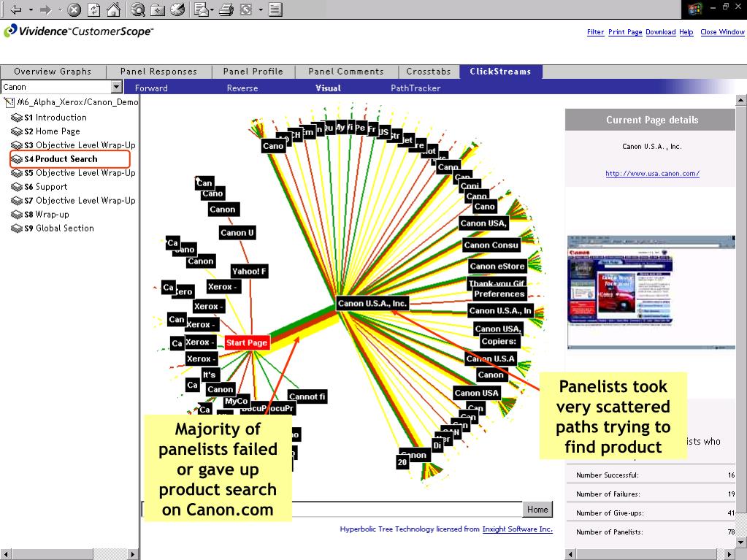Open the Forward button history dropdown arrow

pos(61,9)
